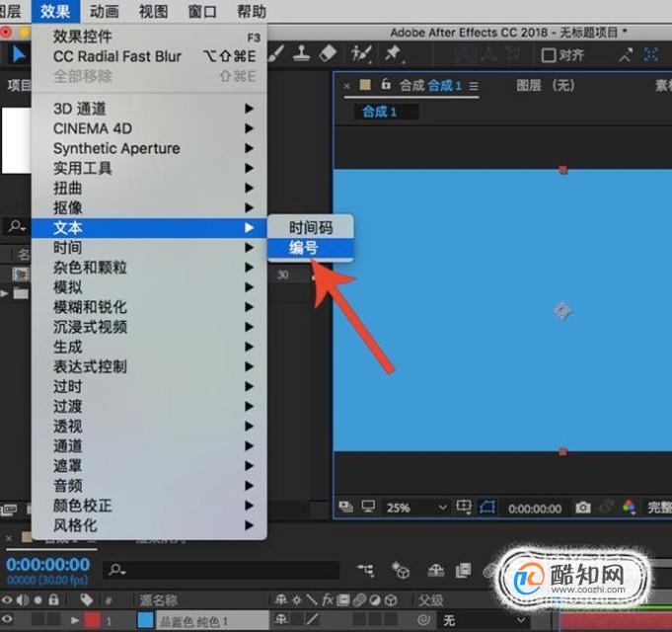This screenshot has width=672, height=632.
Task: Click the solo column header dot
Action: point(38,599)
